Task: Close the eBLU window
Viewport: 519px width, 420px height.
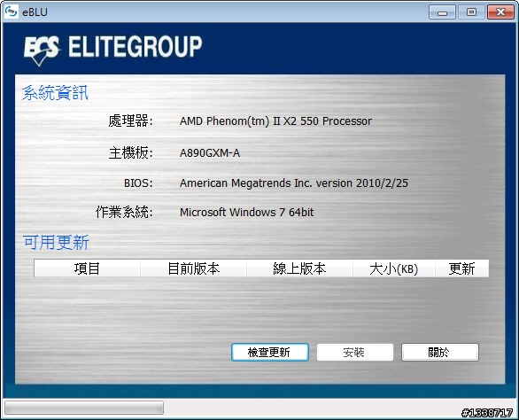Action: click(500, 12)
